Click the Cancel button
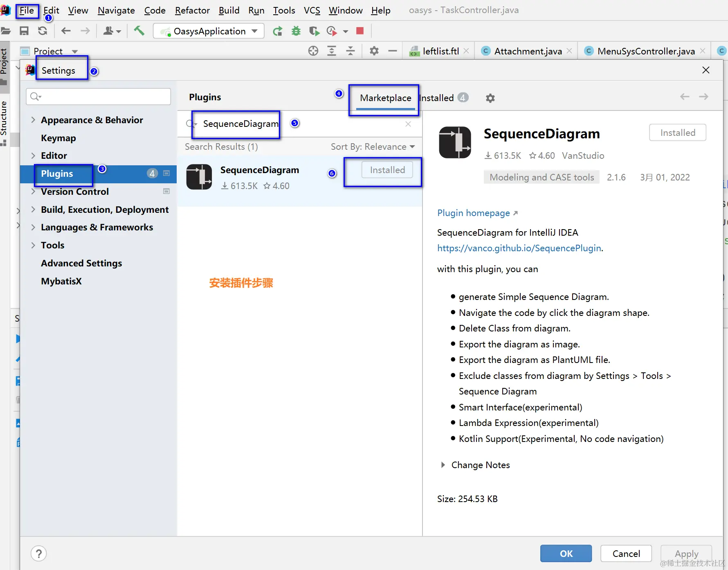Screen dimensions: 728x570 [626, 553]
